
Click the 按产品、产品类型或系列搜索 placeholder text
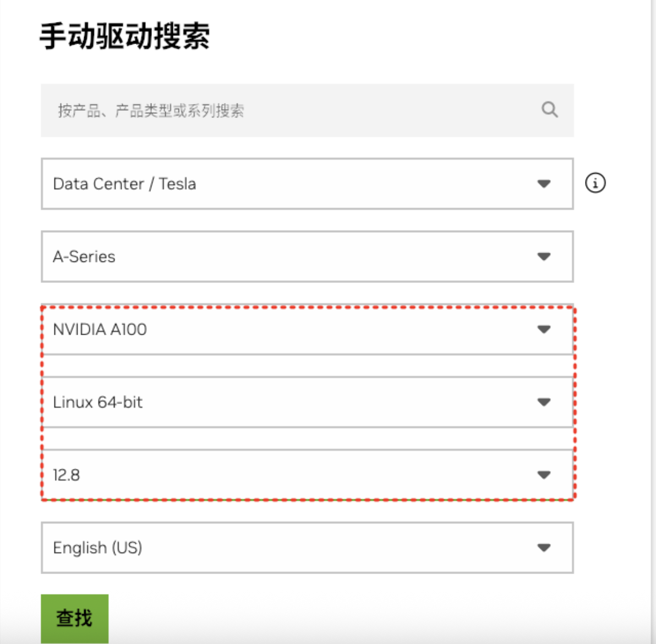151,111
